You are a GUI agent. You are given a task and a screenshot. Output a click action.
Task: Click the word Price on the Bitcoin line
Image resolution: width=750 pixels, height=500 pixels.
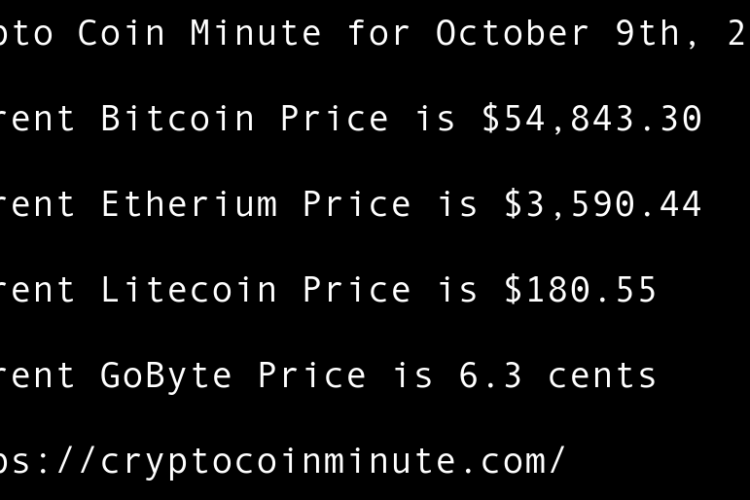(x=334, y=119)
